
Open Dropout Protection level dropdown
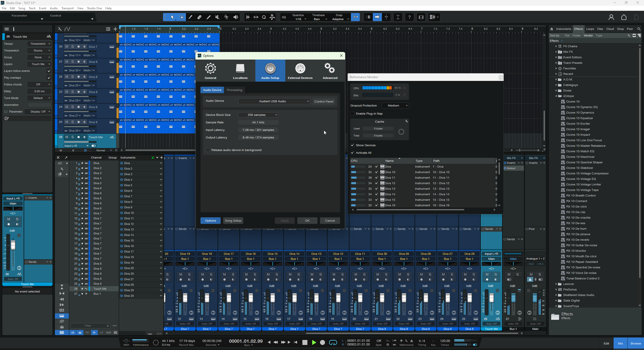pos(394,105)
